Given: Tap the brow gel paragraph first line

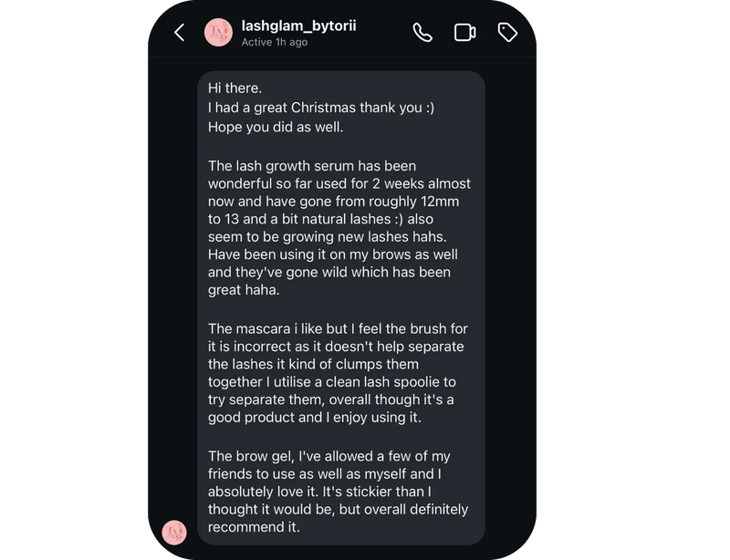Looking at the screenshot, I should point(329,456).
